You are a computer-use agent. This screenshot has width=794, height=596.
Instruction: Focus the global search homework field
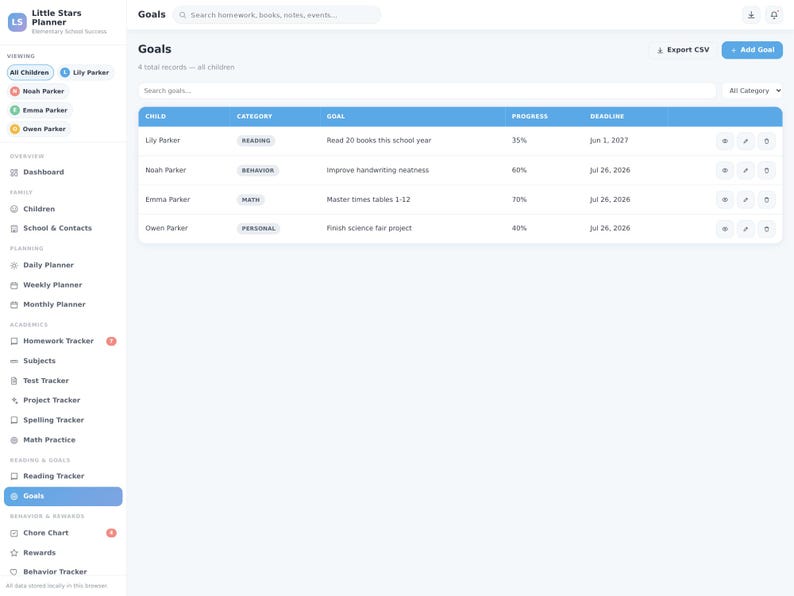[x=277, y=15]
